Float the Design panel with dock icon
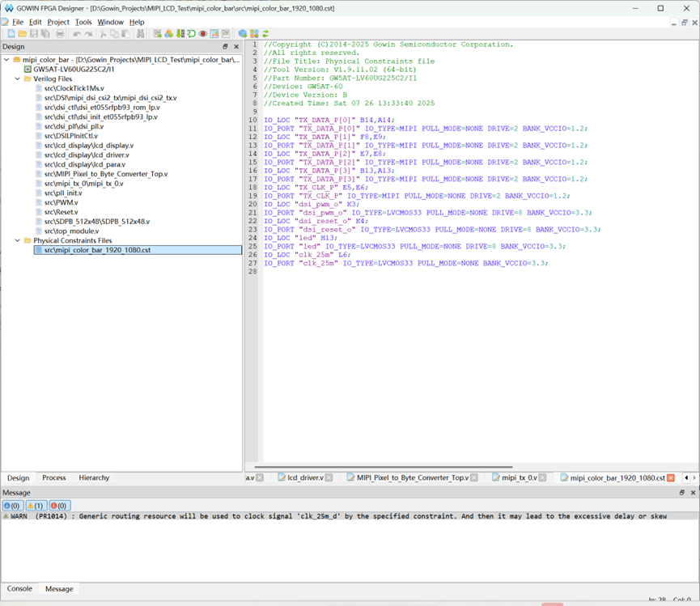 pyautogui.click(x=225, y=46)
